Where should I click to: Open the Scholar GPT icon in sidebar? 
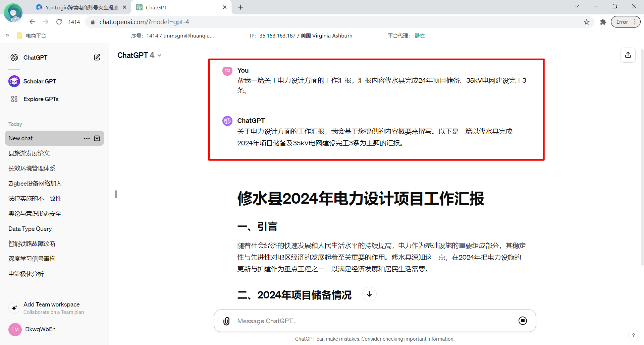14,81
